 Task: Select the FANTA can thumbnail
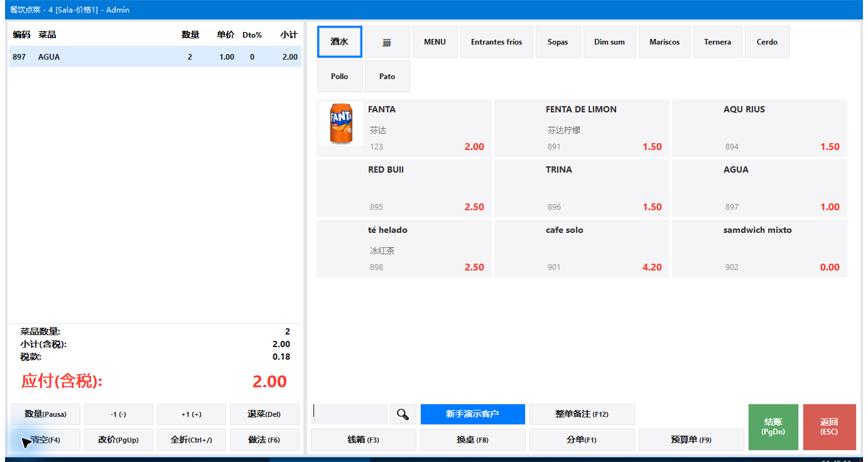click(341, 124)
